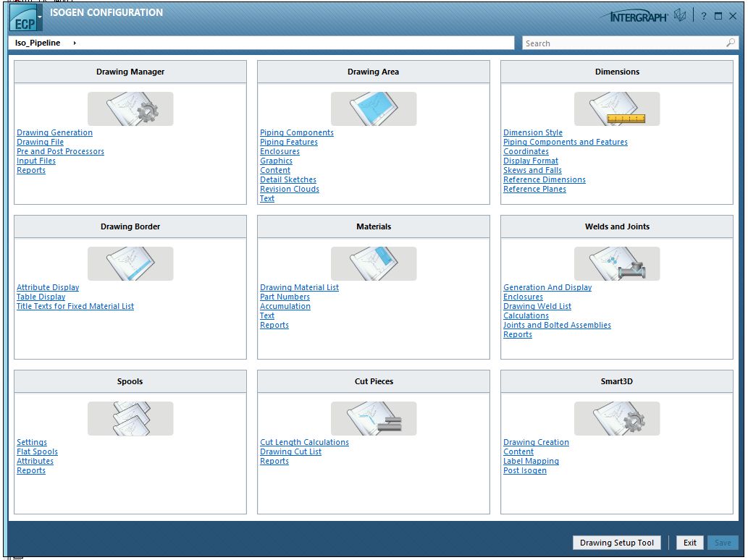Image resolution: width=748 pixels, height=560 pixels.
Task: Open Enclosures under Drawing Area
Action: pos(280,151)
